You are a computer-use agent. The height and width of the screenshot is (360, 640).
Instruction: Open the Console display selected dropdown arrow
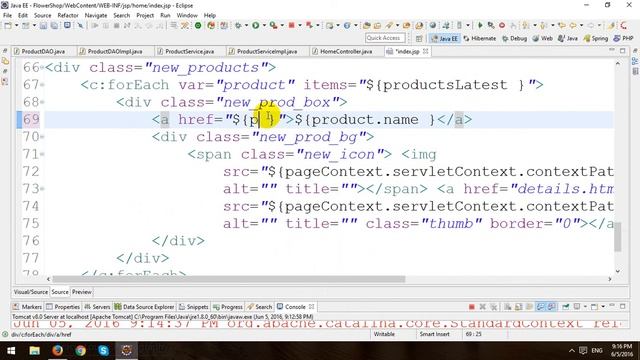(x=585, y=307)
